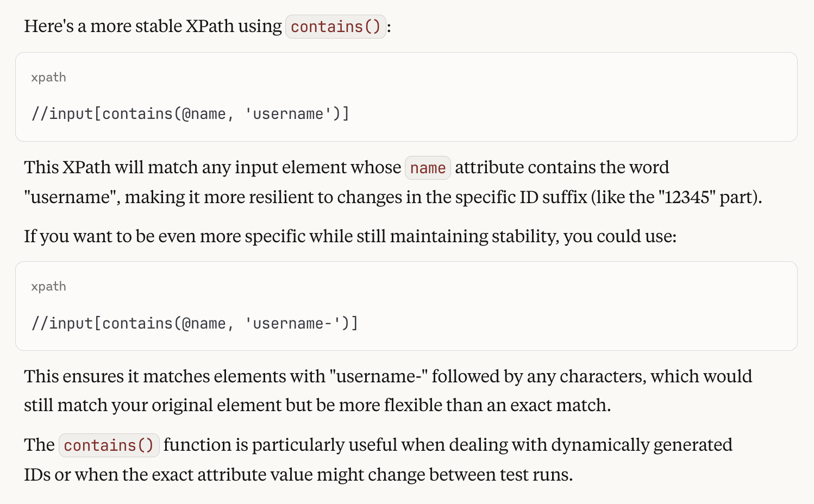Click the second code block's xpath label
814x504 pixels.
point(48,287)
